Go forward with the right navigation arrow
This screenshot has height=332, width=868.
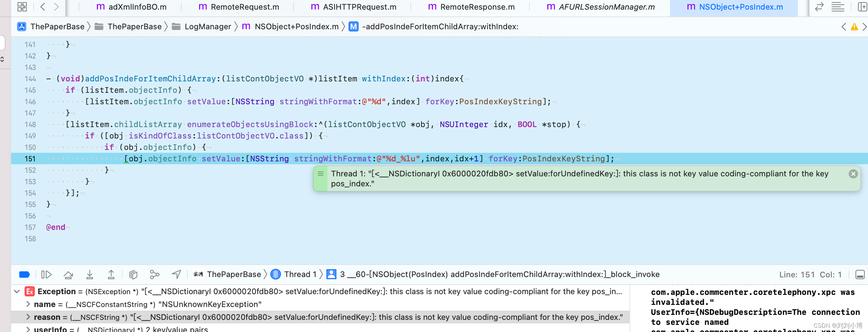(56, 7)
